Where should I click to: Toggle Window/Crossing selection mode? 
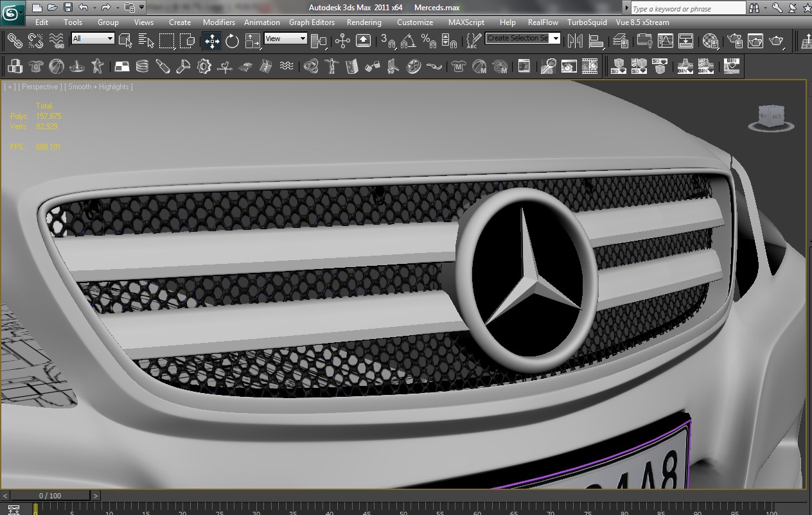pyautogui.click(x=188, y=41)
